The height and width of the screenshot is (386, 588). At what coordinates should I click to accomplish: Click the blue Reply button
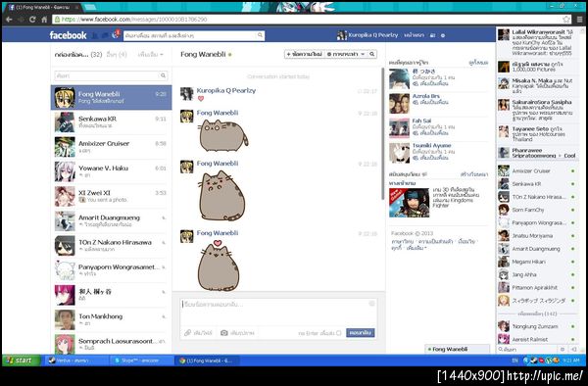click(x=360, y=332)
